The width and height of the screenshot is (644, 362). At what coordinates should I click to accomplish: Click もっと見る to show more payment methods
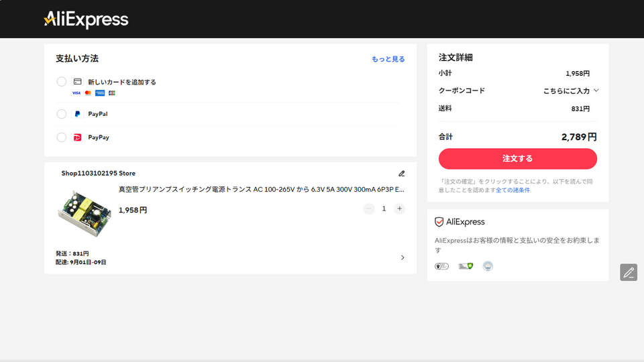click(388, 59)
